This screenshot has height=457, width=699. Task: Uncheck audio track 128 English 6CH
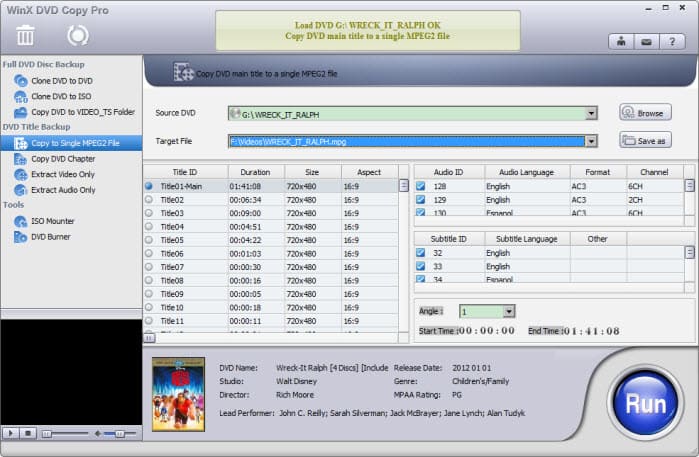tap(420, 186)
